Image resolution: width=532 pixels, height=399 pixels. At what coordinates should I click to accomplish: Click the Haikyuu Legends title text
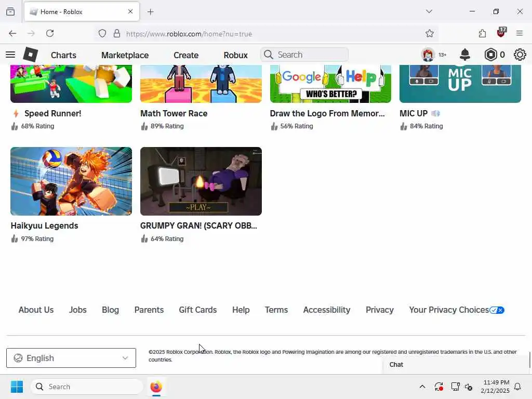tap(45, 225)
